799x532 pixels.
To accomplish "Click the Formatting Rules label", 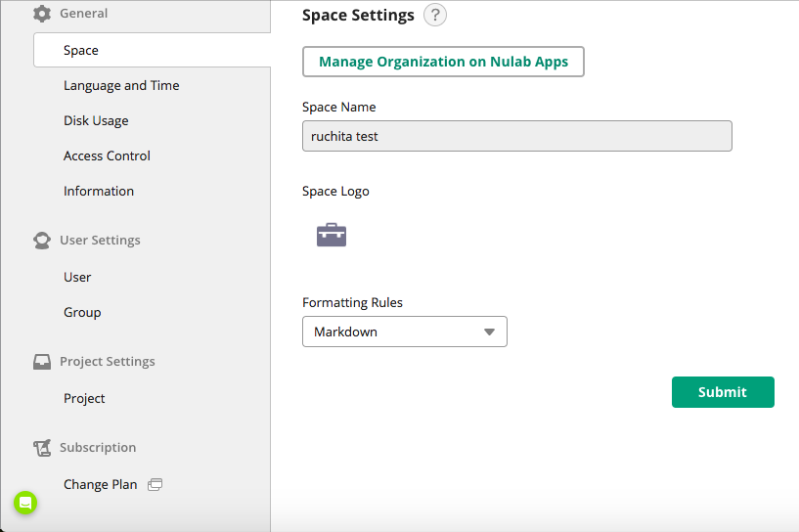I will tap(352, 303).
